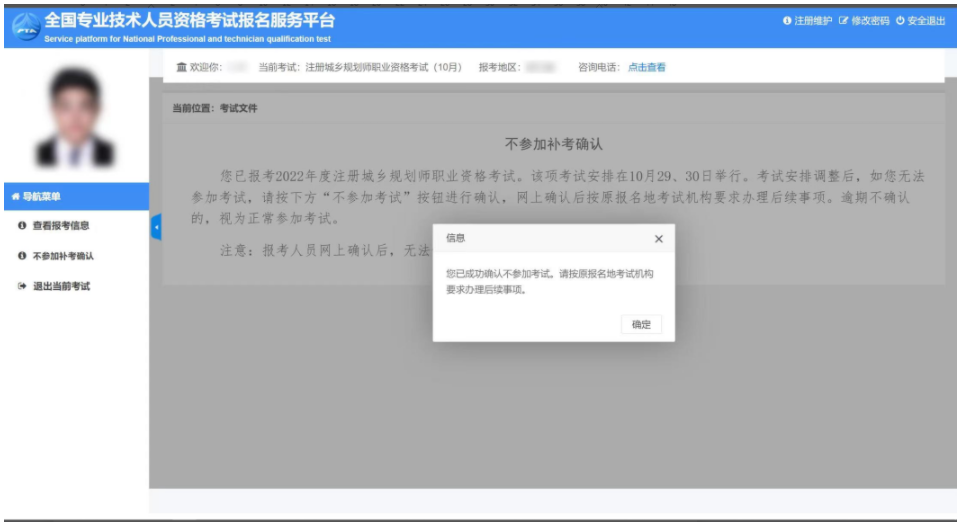
Task: Click the info icon beside 不参加补考确认
Action: pyautogui.click(x=22, y=256)
